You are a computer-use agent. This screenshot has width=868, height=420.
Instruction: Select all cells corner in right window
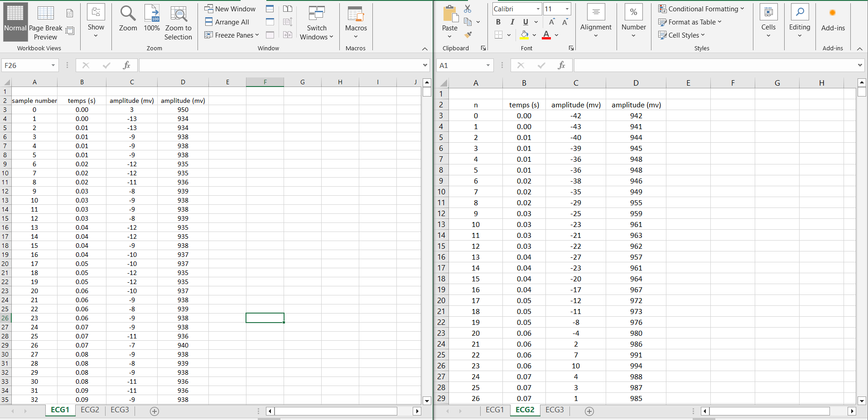click(443, 83)
